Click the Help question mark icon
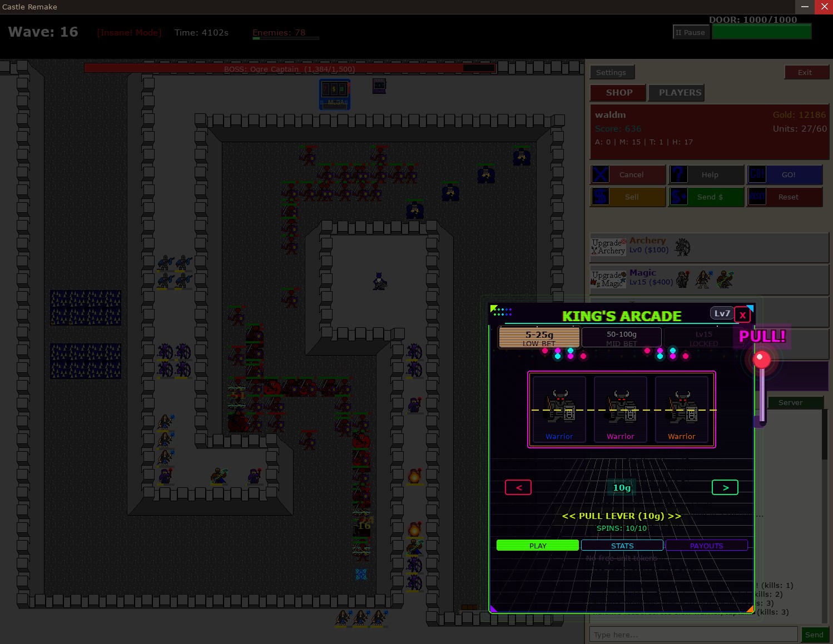The height and width of the screenshot is (644, 833). [x=679, y=174]
